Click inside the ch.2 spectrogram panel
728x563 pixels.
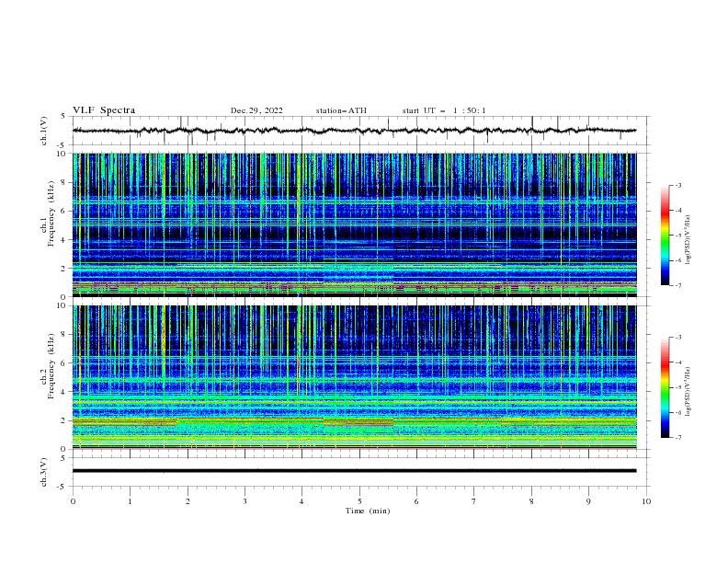point(354,377)
